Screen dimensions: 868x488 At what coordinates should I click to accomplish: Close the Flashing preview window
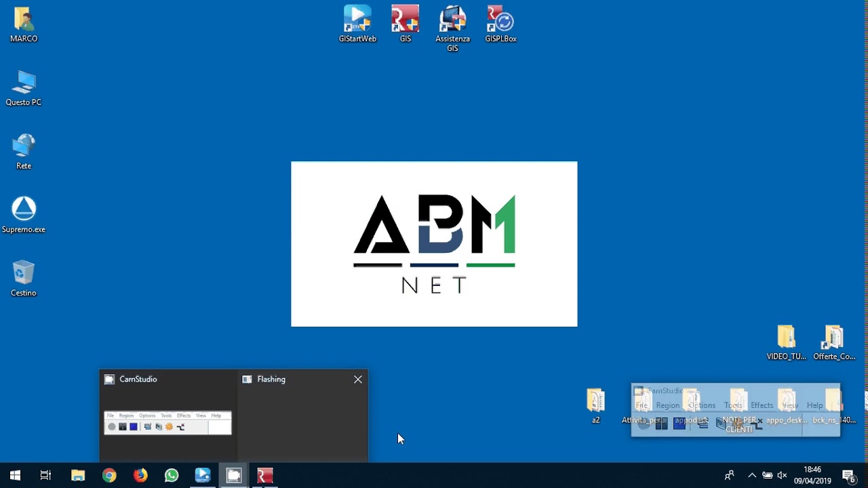(358, 380)
